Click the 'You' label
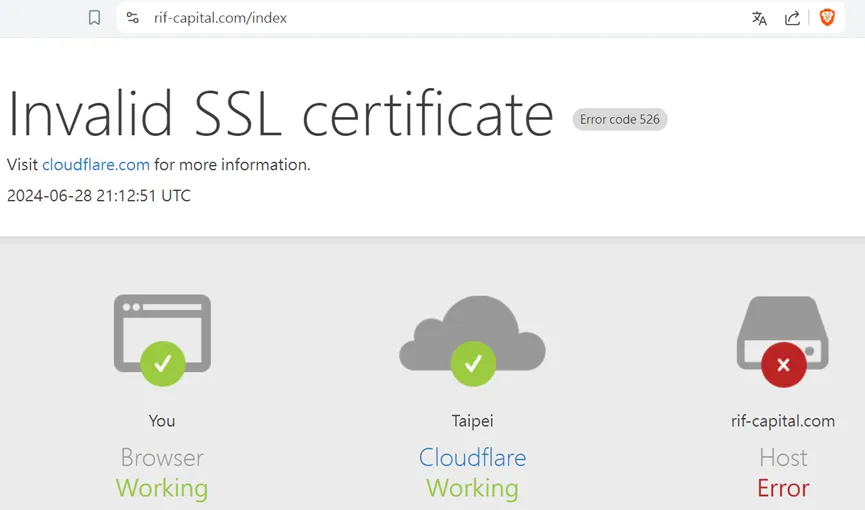This screenshot has width=865, height=510. tap(162, 421)
